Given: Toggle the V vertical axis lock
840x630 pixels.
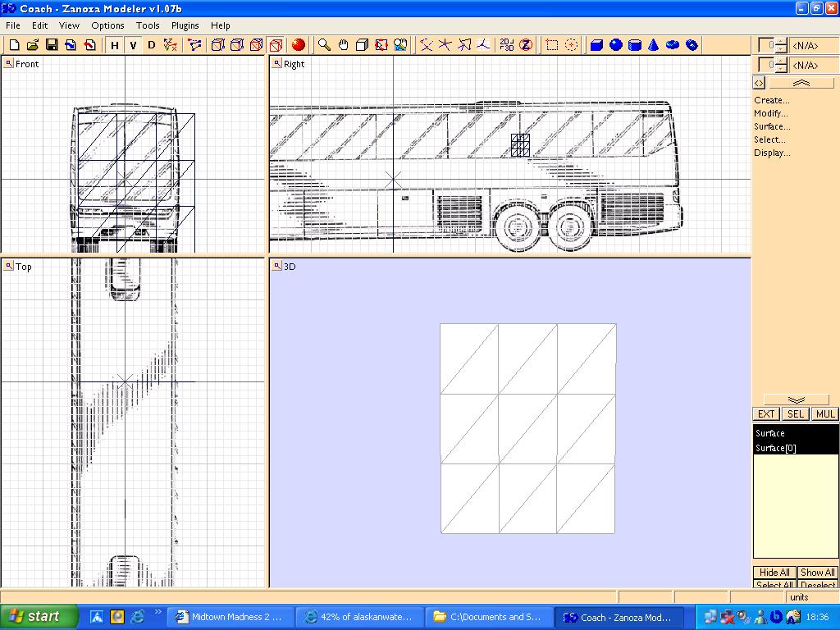Looking at the screenshot, I should click(133, 45).
